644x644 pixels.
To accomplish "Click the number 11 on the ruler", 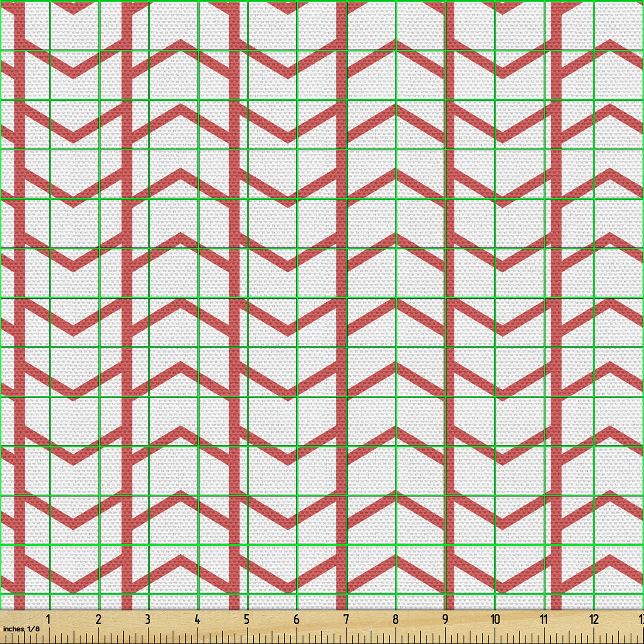I will coord(544,619).
